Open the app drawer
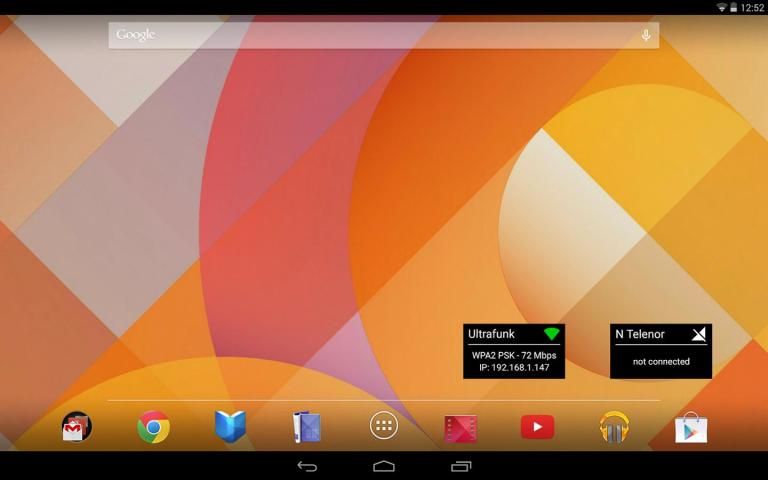 pos(384,426)
